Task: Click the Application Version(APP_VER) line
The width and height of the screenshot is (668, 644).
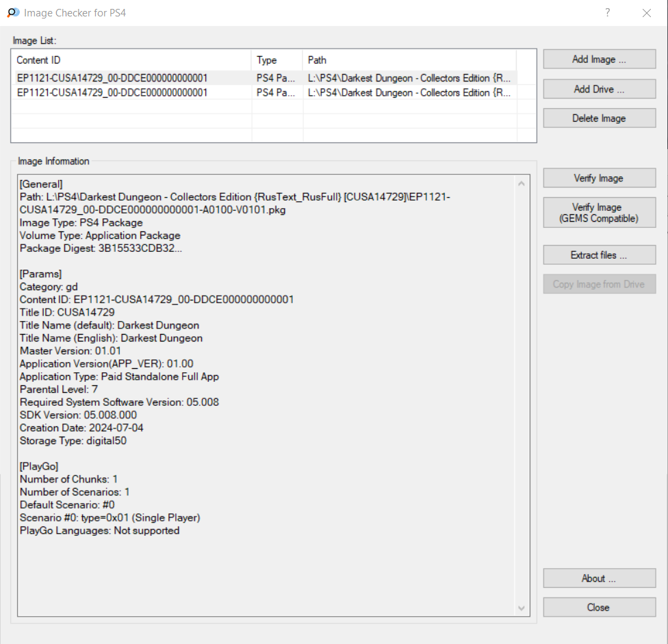Action: [107, 363]
